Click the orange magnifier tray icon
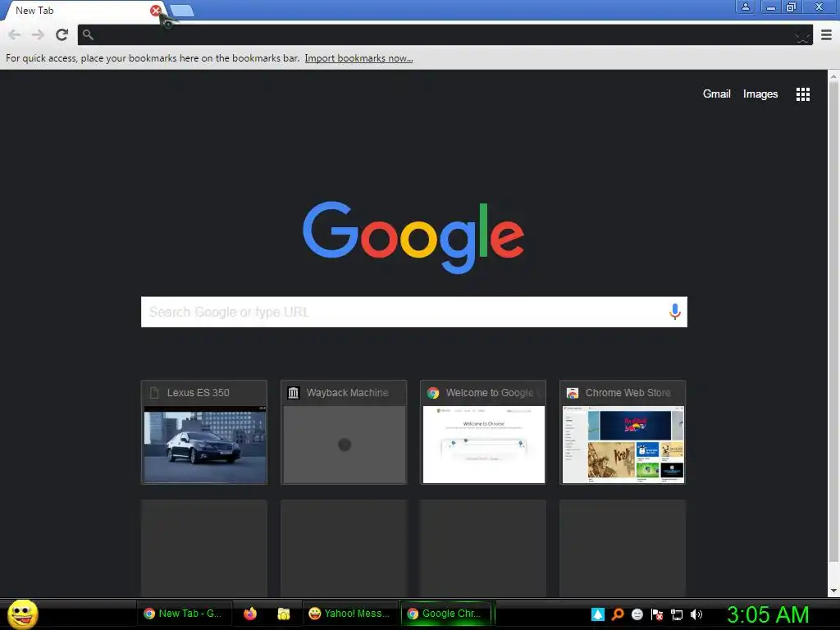This screenshot has height=630, width=840. pyautogui.click(x=618, y=614)
